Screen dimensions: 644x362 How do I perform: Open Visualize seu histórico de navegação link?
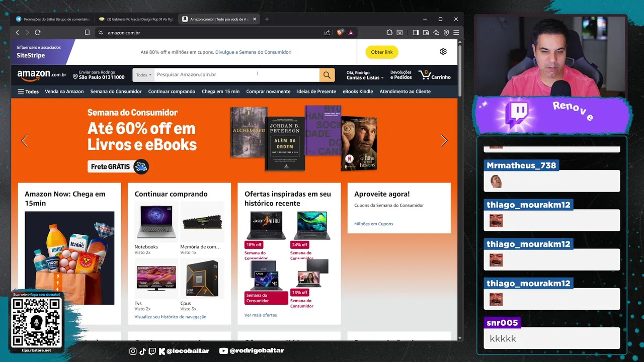pyautogui.click(x=171, y=317)
